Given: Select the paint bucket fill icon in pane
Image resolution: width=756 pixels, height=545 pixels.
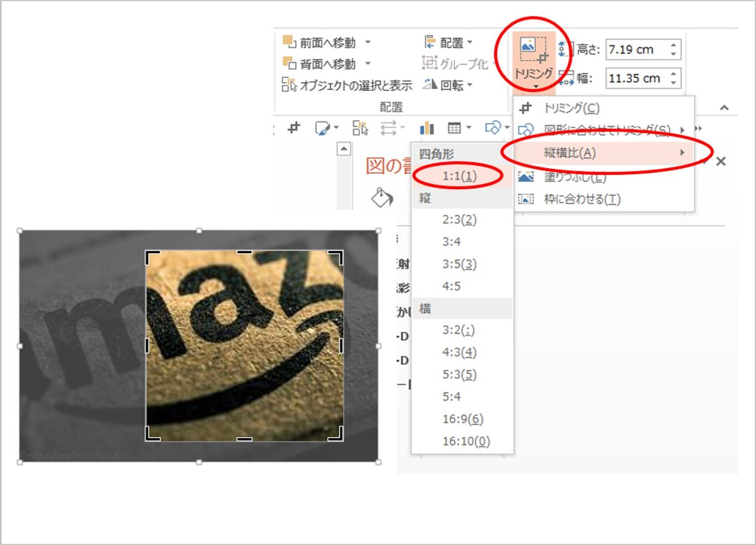Looking at the screenshot, I should [382, 197].
